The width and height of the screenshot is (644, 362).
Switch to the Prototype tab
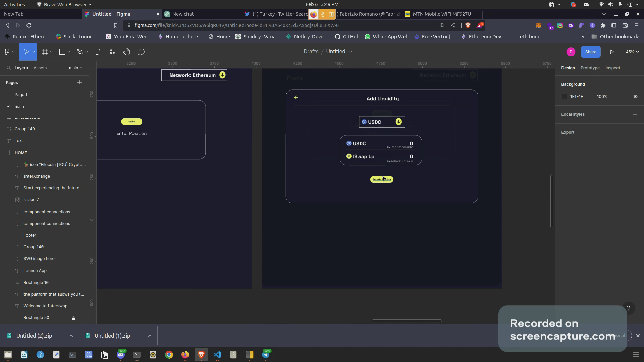590,68
